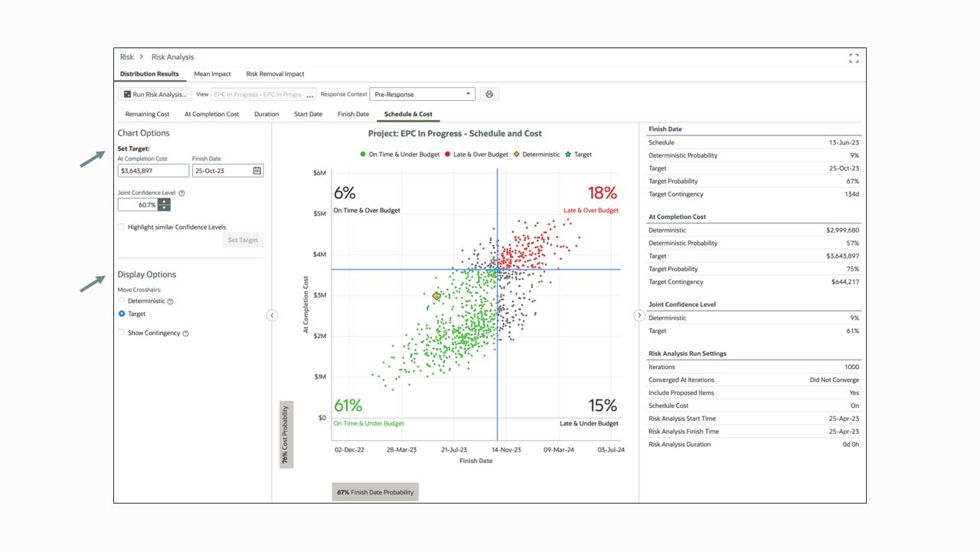Navigate back using the Risk breadcrumb link
The width and height of the screenshot is (980, 551).
click(x=126, y=57)
